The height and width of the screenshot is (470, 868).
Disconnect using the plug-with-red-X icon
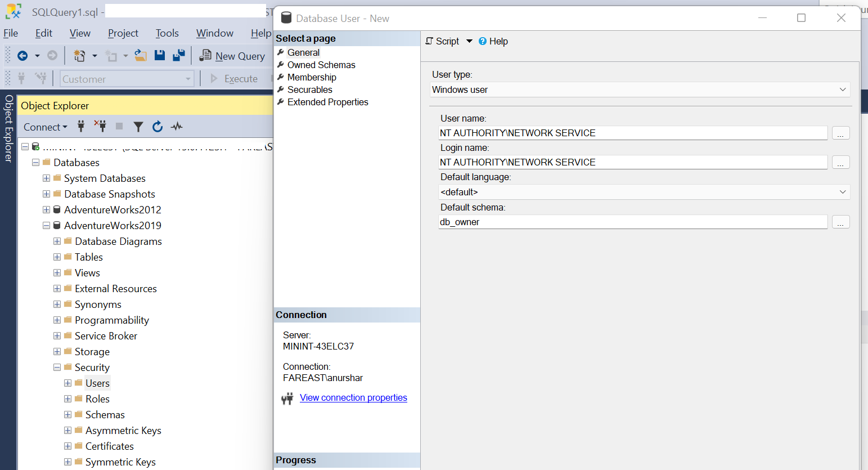click(100, 127)
